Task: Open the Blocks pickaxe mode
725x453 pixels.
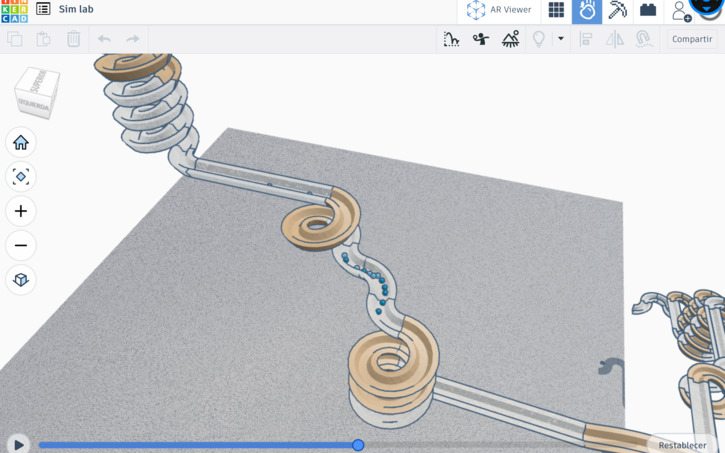Action: click(617, 10)
